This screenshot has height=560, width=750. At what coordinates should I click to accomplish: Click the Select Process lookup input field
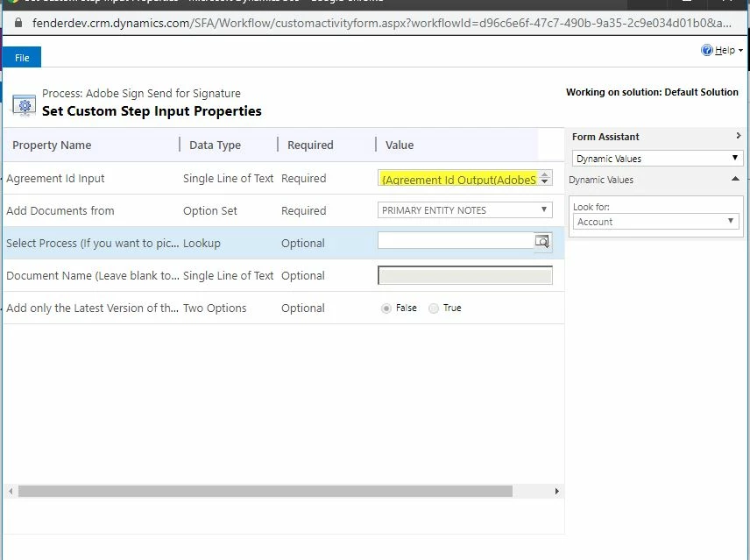pos(456,240)
